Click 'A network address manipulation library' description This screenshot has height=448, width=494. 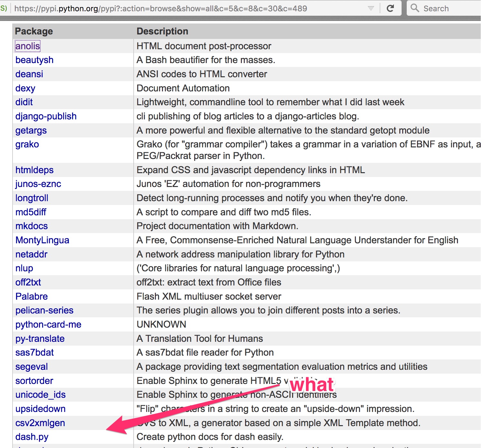[x=241, y=254]
